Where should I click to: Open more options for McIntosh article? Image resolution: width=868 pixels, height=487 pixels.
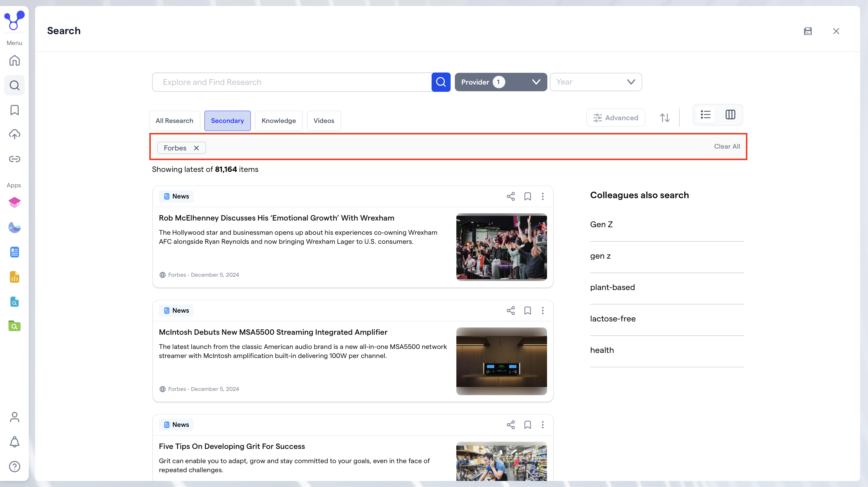point(542,311)
